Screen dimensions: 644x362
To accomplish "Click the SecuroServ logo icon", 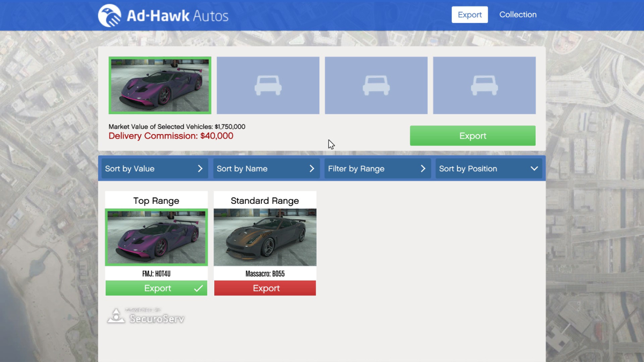I will click(x=116, y=316).
